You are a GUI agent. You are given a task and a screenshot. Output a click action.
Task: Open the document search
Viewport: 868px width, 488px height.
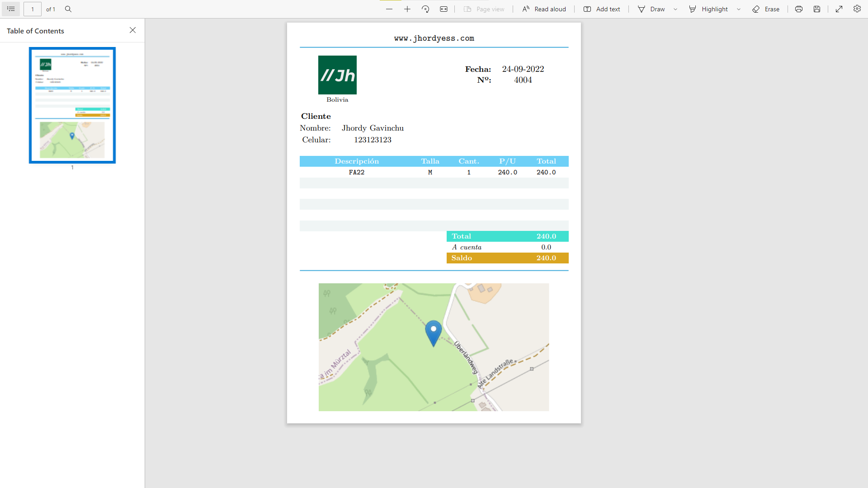pyautogui.click(x=68, y=9)
